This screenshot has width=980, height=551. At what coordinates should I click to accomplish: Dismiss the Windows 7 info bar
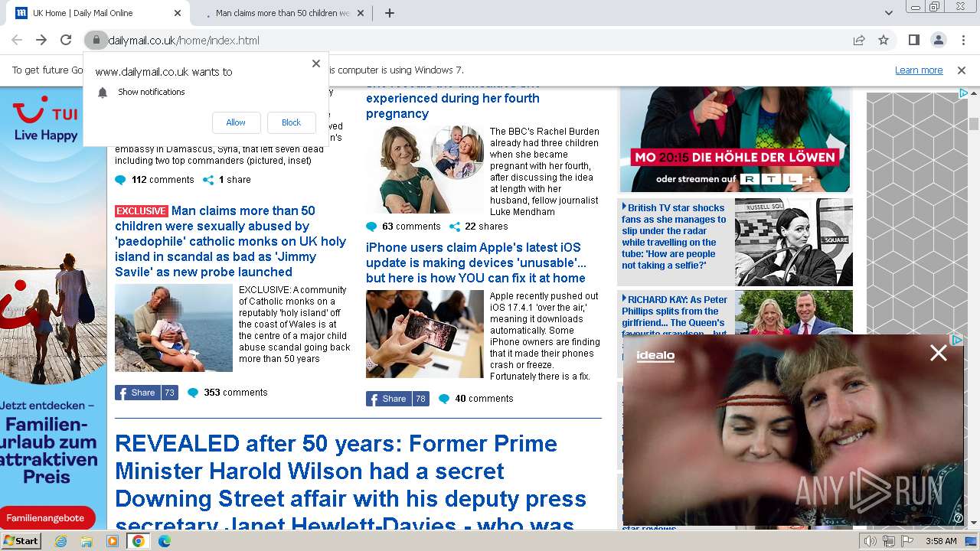click(x=962, y=70)
